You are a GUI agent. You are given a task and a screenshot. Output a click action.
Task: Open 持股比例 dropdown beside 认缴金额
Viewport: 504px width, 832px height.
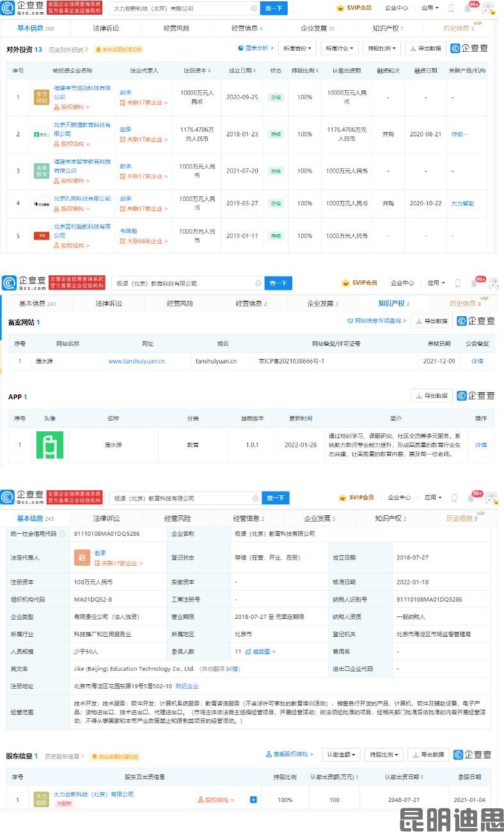pyautogui.click(x=384, y=755)
